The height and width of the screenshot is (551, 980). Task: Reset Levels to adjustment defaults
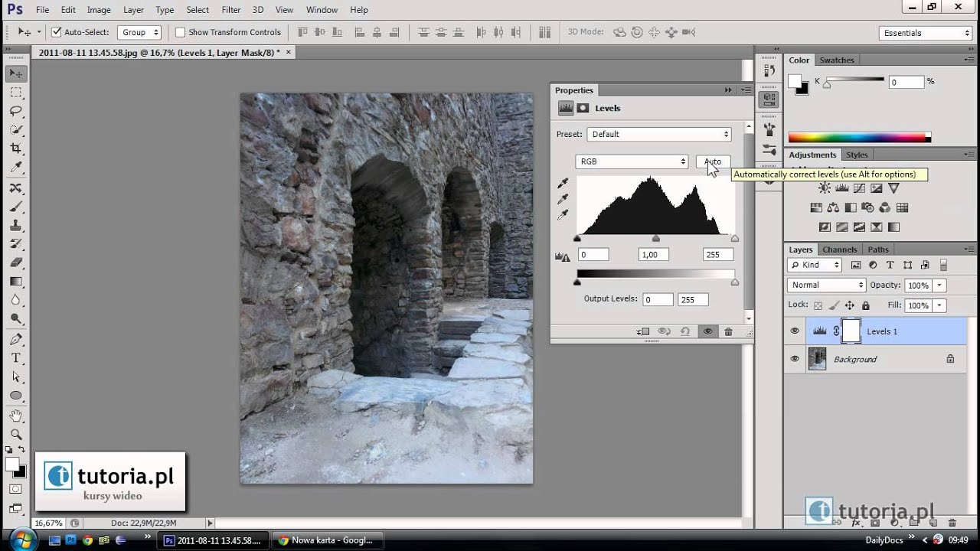point(685,331)
